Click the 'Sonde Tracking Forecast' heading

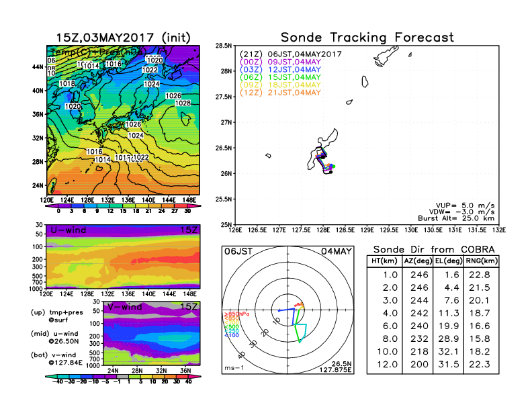click(x=367, y=38)
